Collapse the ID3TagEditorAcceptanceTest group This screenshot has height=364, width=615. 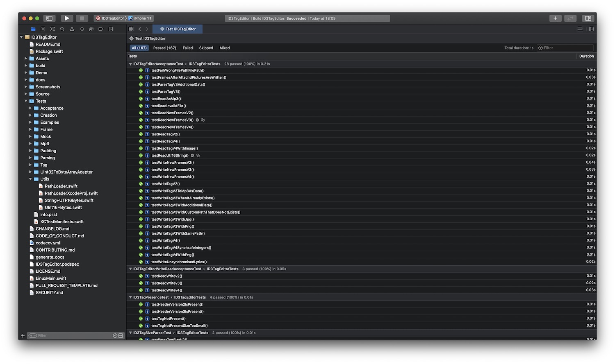[130, 64]
